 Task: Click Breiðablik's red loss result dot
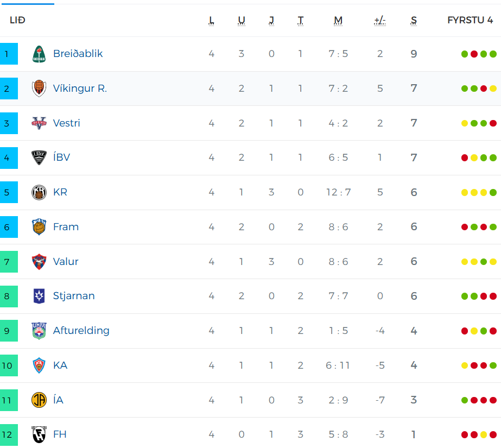pyautogui.click(x=474, y=54)
